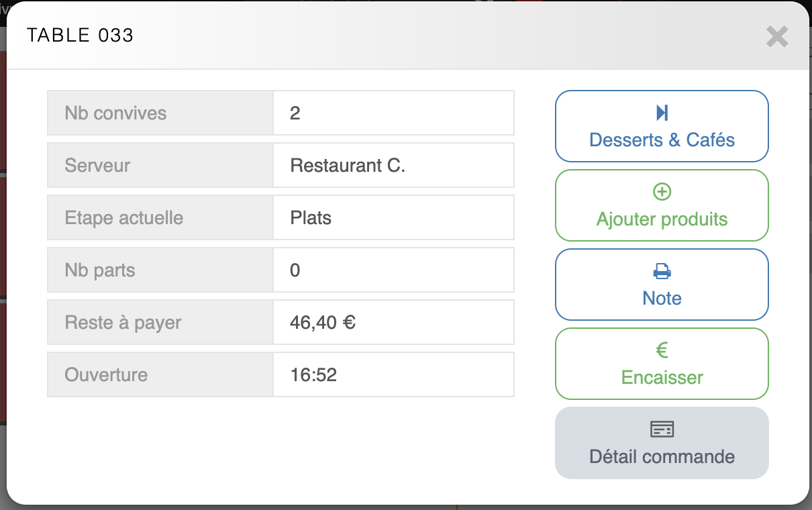Screen dimensions: 812x510
Task: Click the Nb convives value 2
Action: tap(295, 113)
